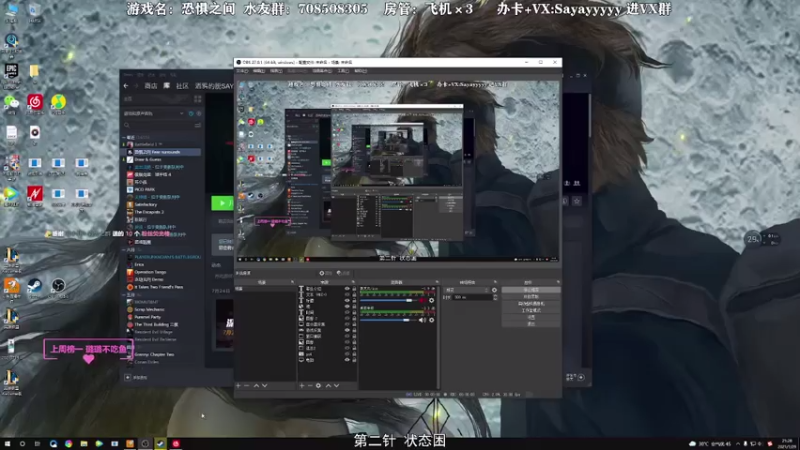Mute the second mixer channel speaker
The width and height of the screenshot is (800, 450).
[x=422, y=320]
